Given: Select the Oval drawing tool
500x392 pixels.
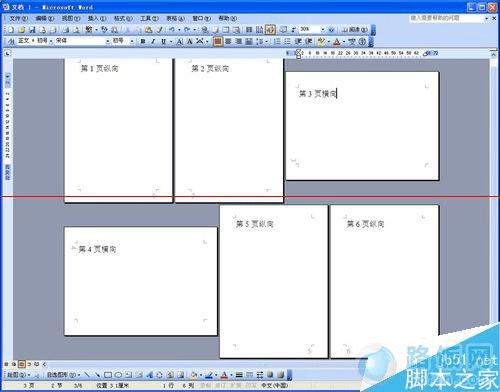Looking at the screenshot, I should coord(118,375).
